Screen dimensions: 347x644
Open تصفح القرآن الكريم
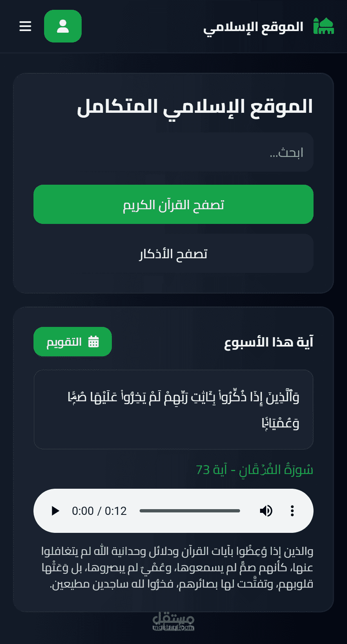[x=173, y=204]
